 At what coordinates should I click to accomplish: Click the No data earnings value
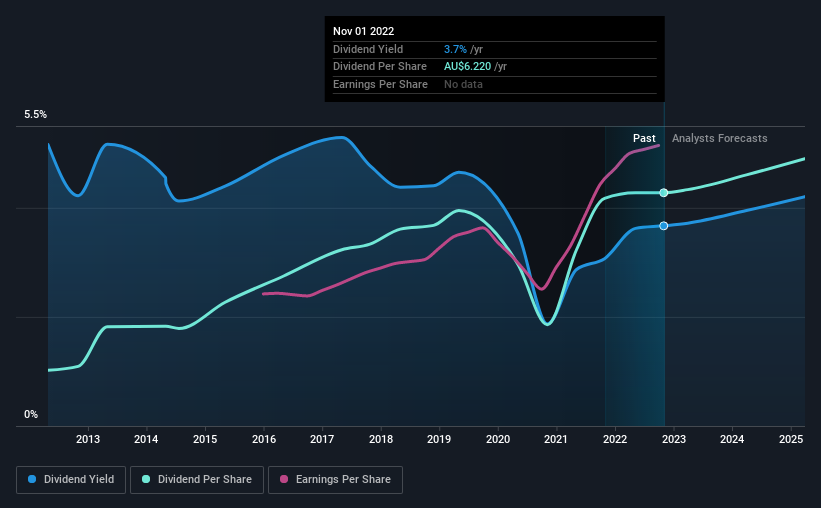[463, 84]
